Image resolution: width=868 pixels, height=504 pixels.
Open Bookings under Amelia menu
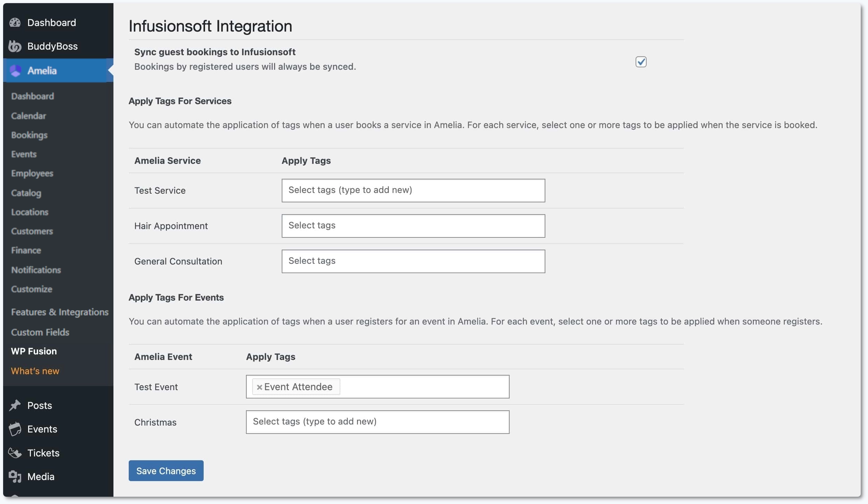[x=29, y=135]
